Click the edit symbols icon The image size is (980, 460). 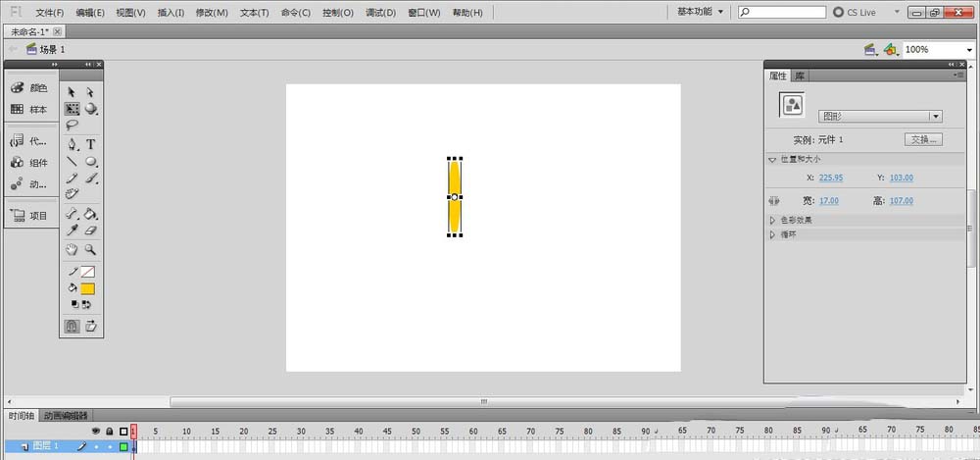(x=891, y=49)
